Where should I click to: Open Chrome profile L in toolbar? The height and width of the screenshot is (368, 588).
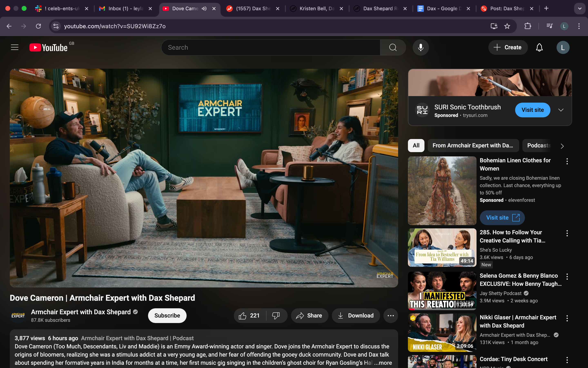click(564, 26)
